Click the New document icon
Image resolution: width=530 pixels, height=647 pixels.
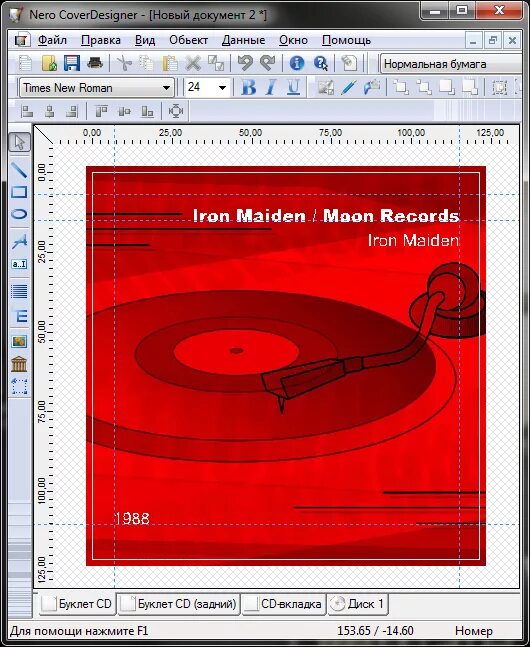(26, 64)
